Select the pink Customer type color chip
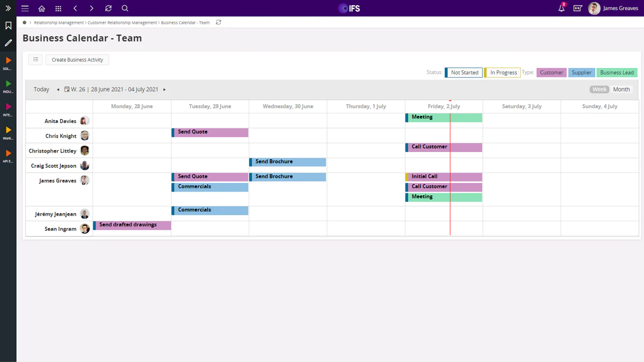The width and height of the screenshot is (644, 362). pos(551,72)
